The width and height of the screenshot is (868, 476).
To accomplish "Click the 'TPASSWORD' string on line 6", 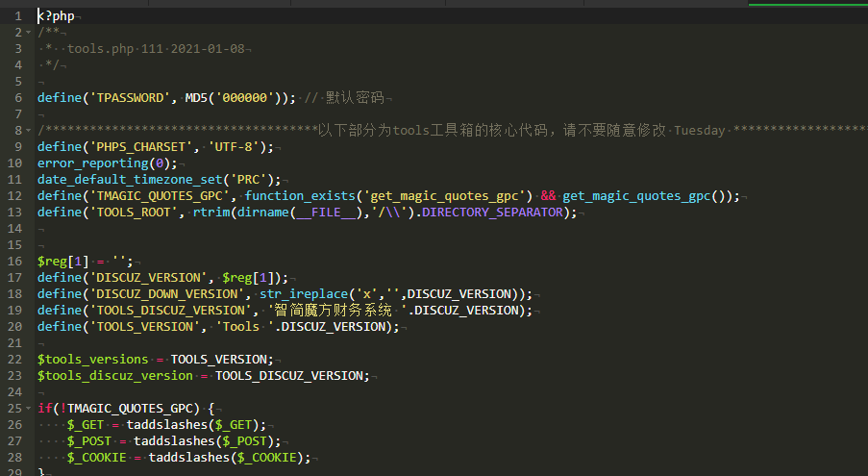I will (x=130, y=98).
